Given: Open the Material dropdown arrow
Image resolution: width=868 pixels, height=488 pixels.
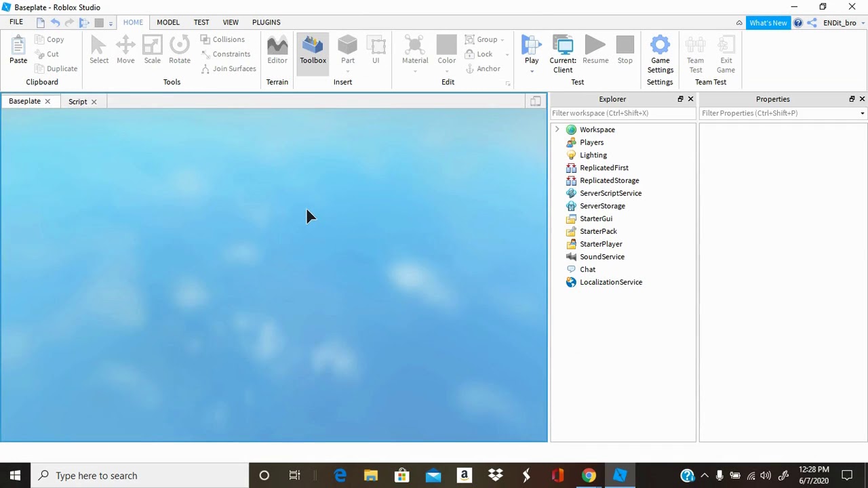Looking at the screenshot, I should 415,70.
